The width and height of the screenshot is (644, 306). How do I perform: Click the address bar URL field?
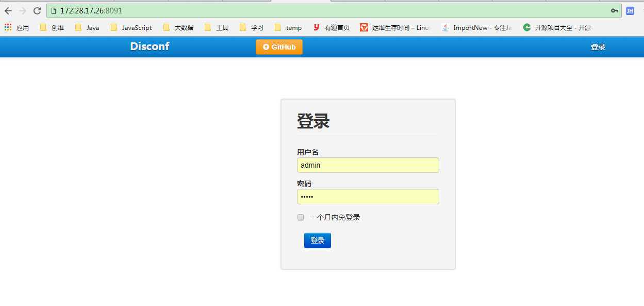[334, 11]
